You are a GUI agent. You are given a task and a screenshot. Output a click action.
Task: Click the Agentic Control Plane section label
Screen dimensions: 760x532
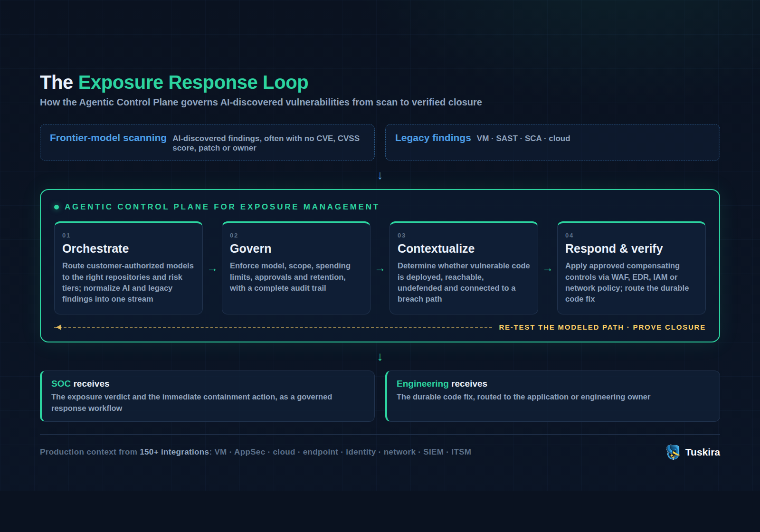[x=222, y=207]
